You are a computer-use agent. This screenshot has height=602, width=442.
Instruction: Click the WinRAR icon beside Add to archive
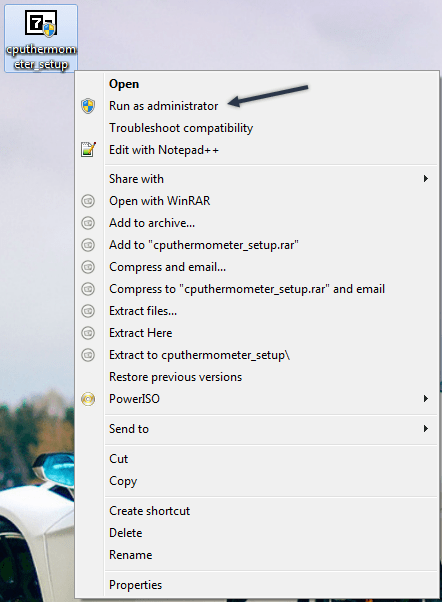click(88, 223)
